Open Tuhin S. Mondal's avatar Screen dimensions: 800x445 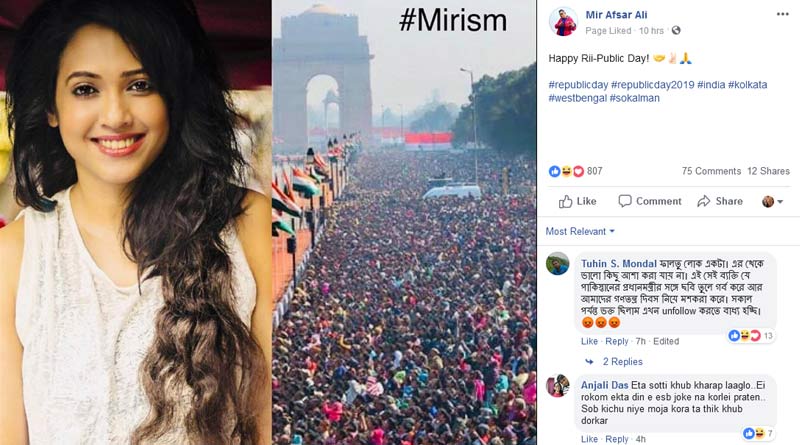click(x=558, y=264)
